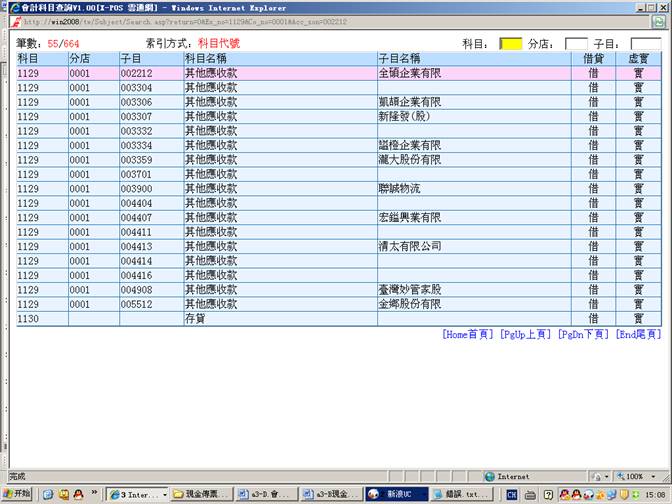Click the page icon in the address bar
The height and width of the screenshot is (504, 672).
click(16, 21)
